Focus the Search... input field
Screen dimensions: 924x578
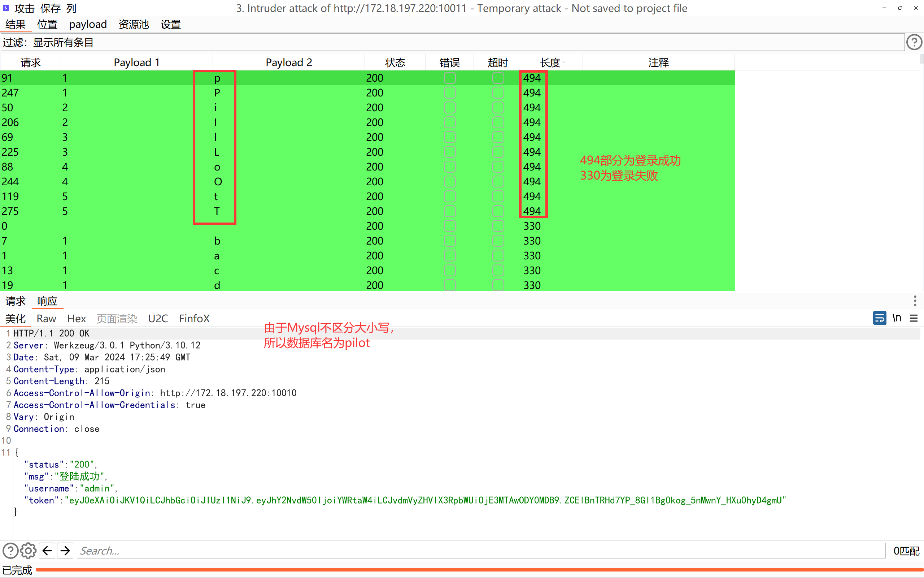click(481, 551)
